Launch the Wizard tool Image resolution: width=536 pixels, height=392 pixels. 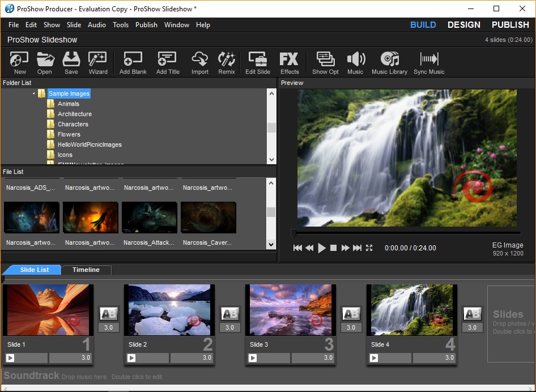98,62
